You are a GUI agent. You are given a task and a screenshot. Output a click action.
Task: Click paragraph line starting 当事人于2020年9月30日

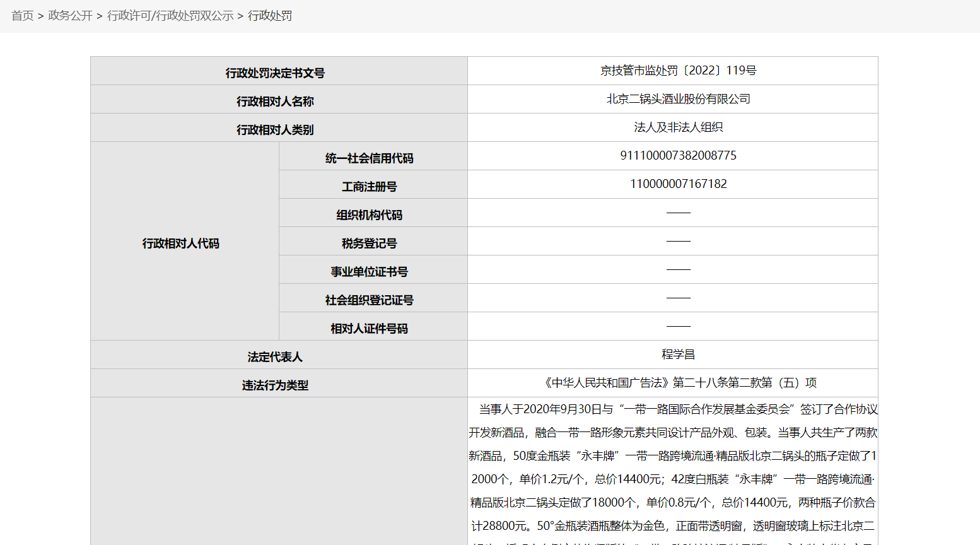(x=678, y=409)
